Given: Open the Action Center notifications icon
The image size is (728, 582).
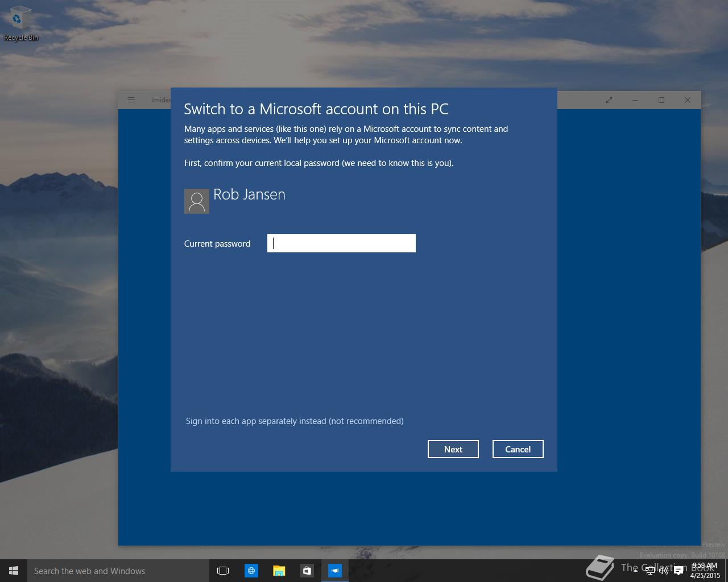Looking at the screenshot, I should click(x=679, y=571).
